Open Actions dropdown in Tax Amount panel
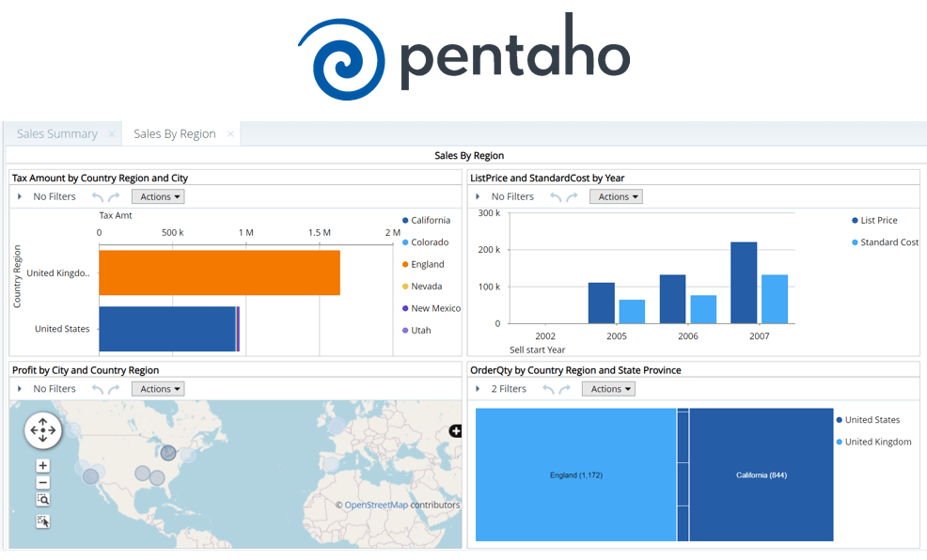Image resolution: width=927 pixels, height=560 pixels. point(157,197)
